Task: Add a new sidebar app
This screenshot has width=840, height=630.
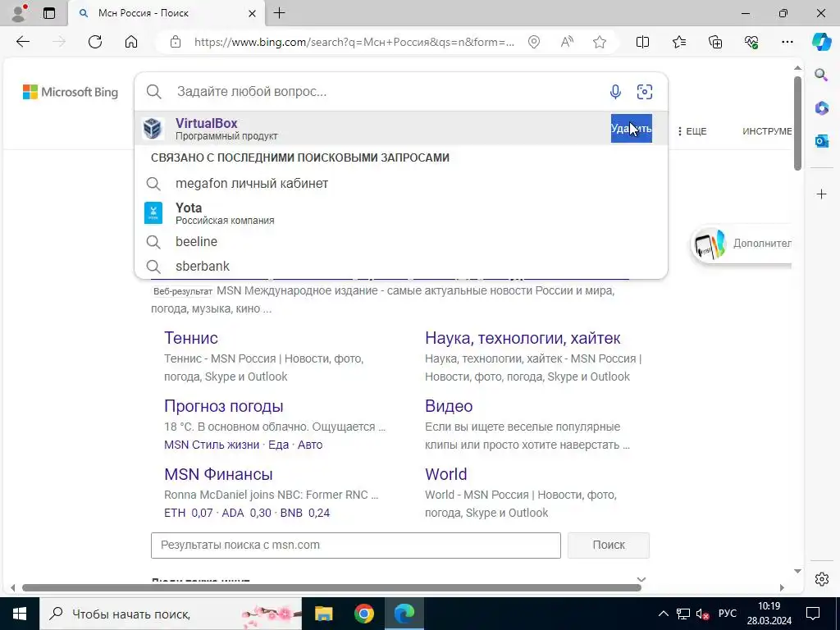Action: 821,194
